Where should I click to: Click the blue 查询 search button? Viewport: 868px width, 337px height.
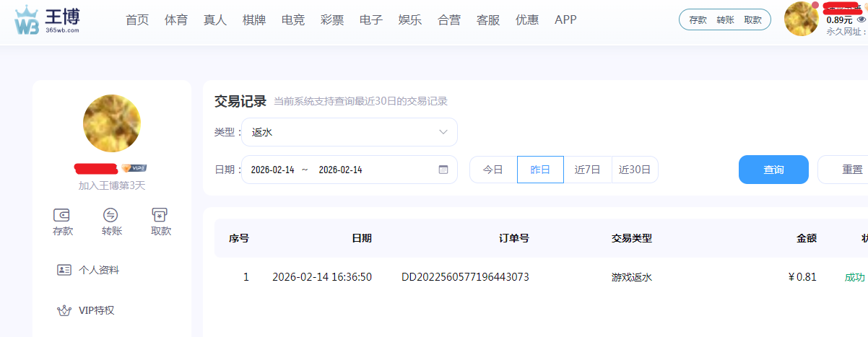coord(773,170)
